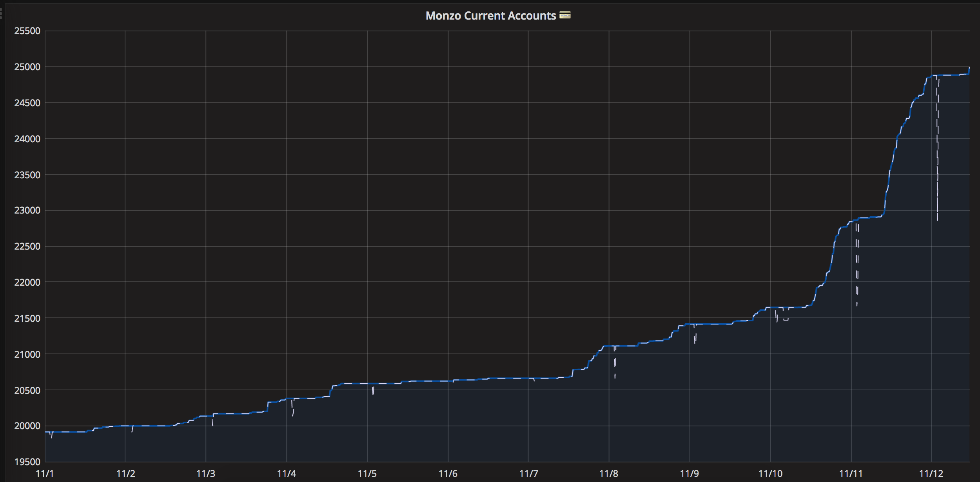Select the 23000 y-axis label
The height and width of the screenshot is (482, 980).
coord(27,210)
